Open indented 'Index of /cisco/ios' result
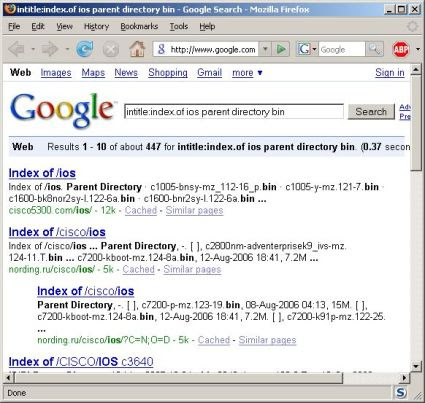The width and height of the screenshot is (425, 403). point(86,291)
